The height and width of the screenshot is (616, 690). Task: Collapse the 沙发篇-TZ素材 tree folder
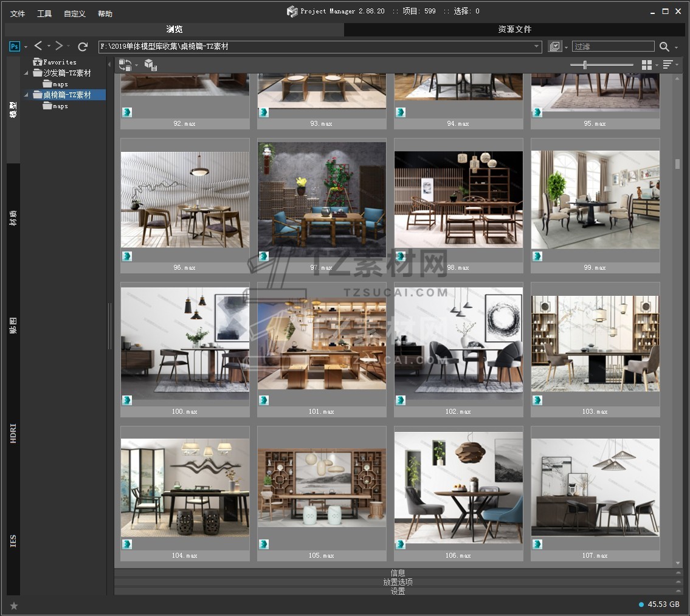coord(26,73)
